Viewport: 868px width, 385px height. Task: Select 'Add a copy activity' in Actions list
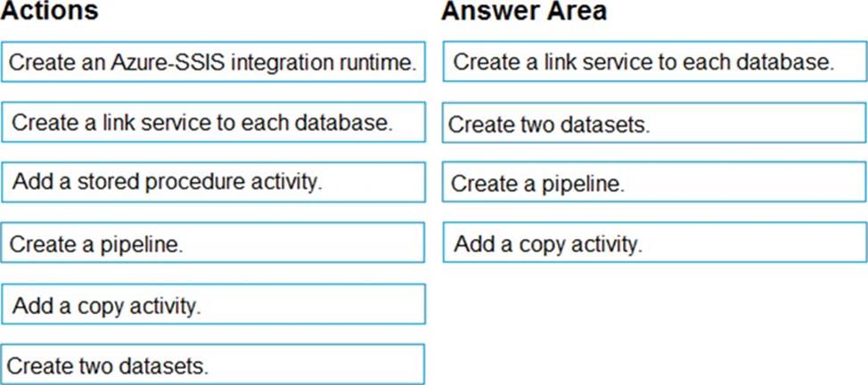tap(213, 305)
